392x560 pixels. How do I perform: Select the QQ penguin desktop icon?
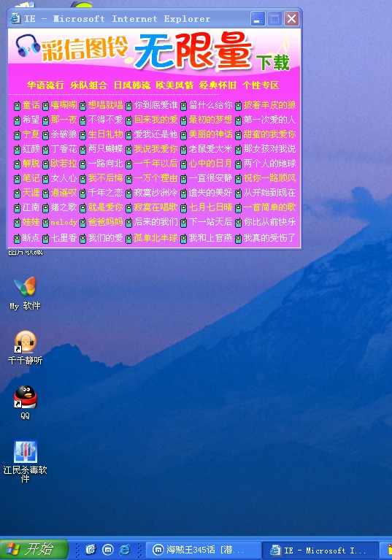pyautogui.click(x=25, y=402)
